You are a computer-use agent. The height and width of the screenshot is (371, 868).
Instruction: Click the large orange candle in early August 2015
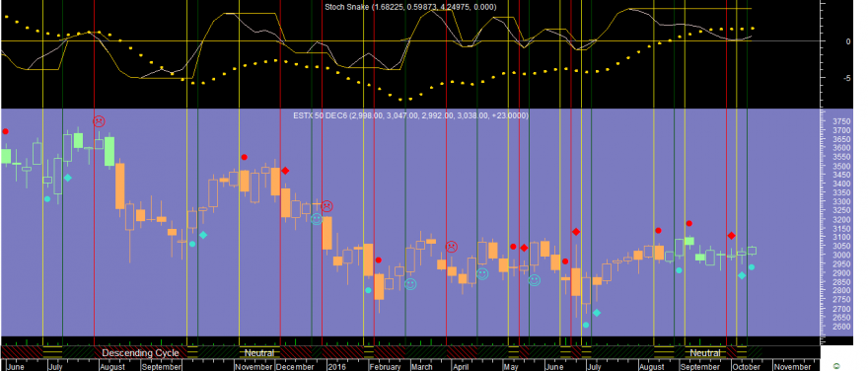point(119,186)
